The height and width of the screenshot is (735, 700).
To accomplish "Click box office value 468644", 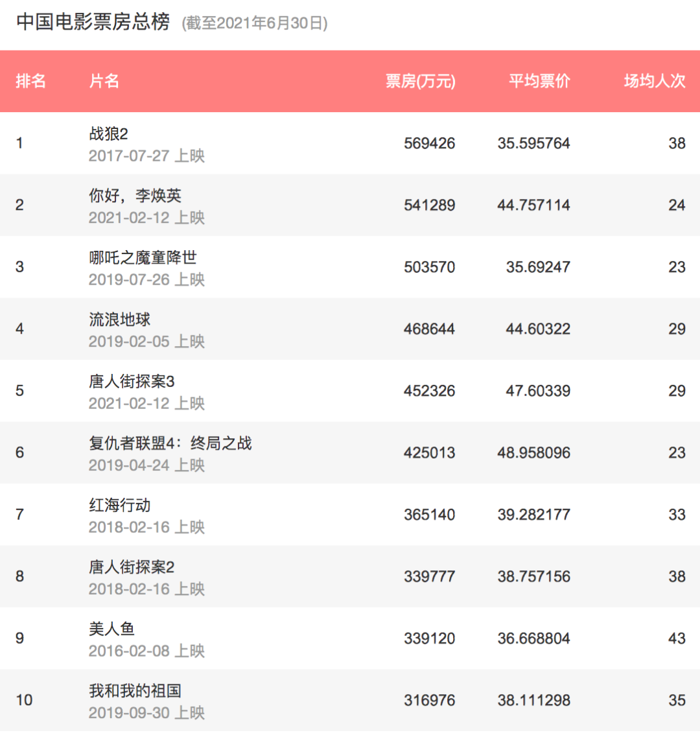I will click(x=430, y=329).
